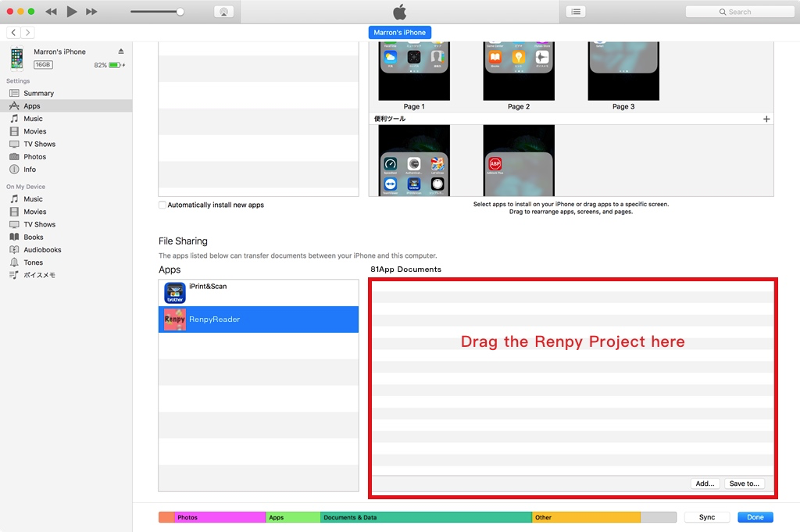
Task: Go forward with the forward chevron
Action: [28, 32]
